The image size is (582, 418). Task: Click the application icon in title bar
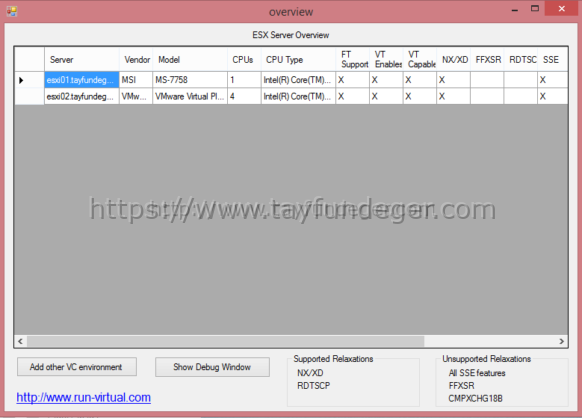12,12
